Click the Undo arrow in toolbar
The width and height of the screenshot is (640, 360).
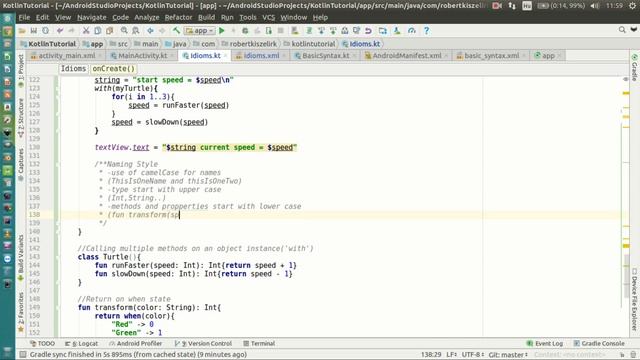(60, 31)
